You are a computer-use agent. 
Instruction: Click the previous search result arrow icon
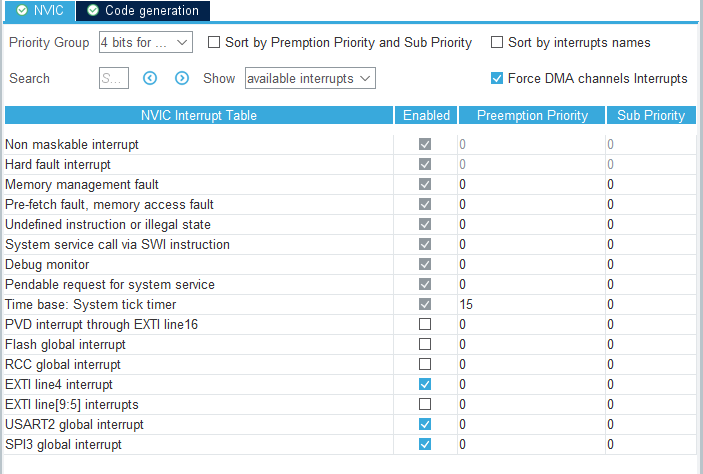click(x=151, y=78)
